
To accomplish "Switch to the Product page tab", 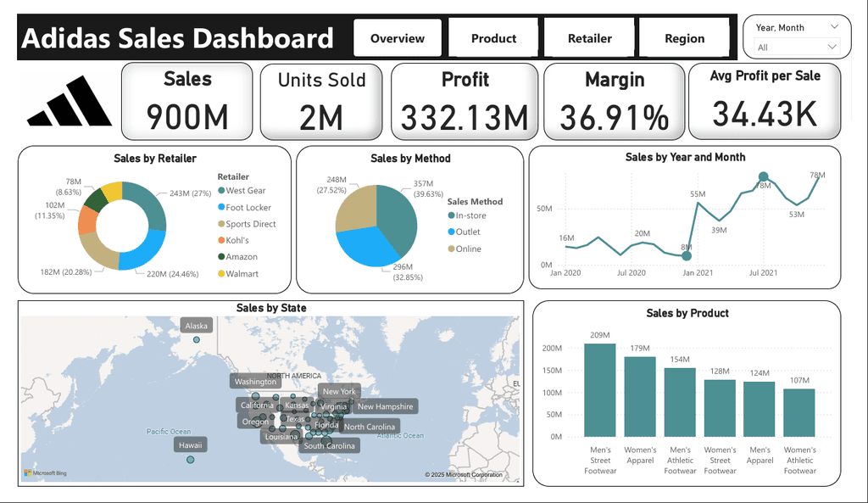I will (493, 38).
